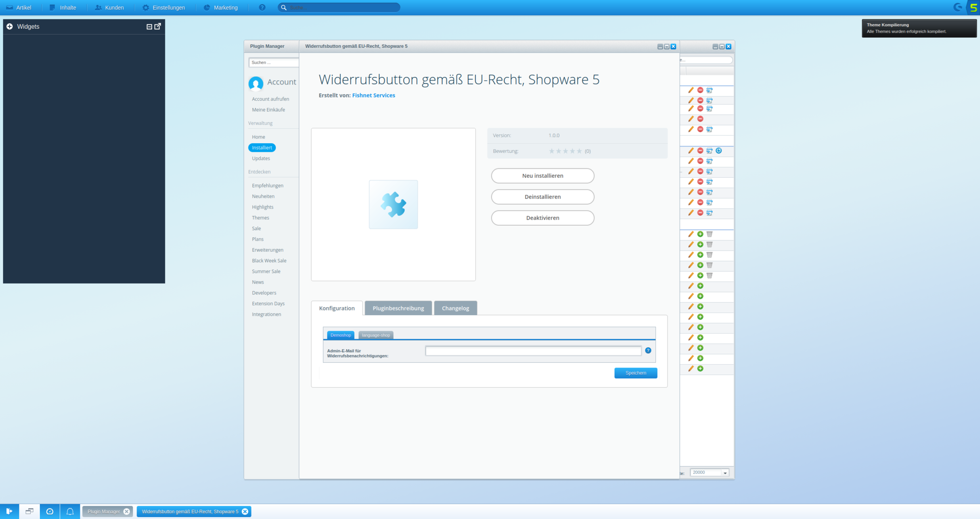Open the News section
Image resolution: width=980 pixels, height=519 pixels.
pos(258,282)
